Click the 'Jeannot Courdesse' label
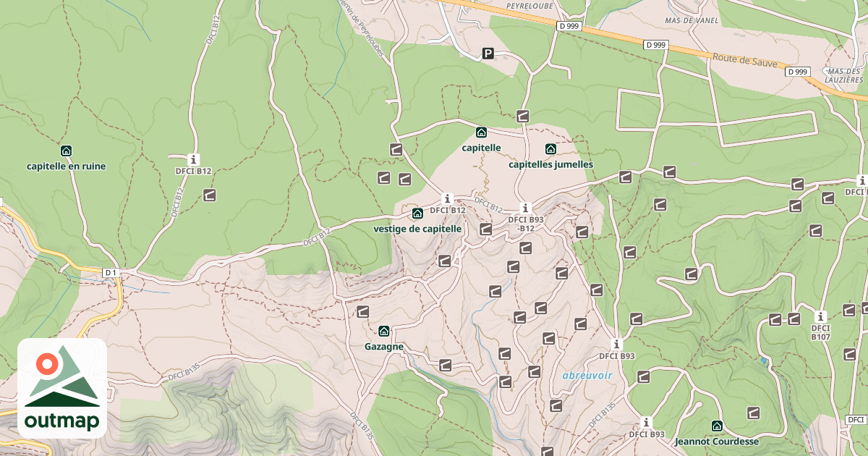 pos(717,442)
